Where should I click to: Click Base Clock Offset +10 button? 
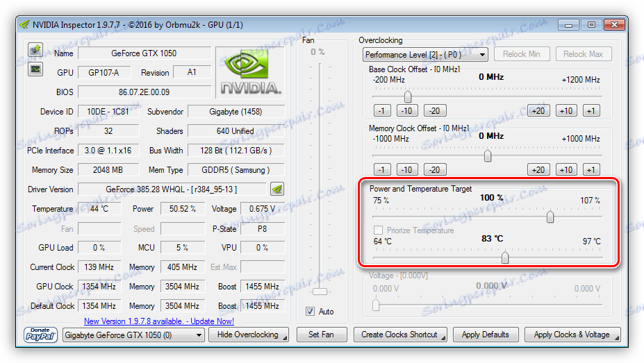(x=566, y=111)
